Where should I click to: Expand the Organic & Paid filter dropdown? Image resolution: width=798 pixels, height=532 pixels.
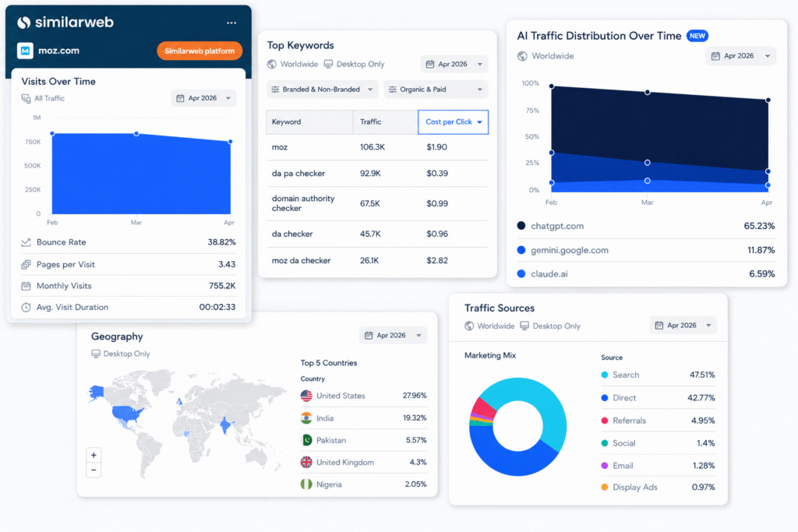(436, 90)
